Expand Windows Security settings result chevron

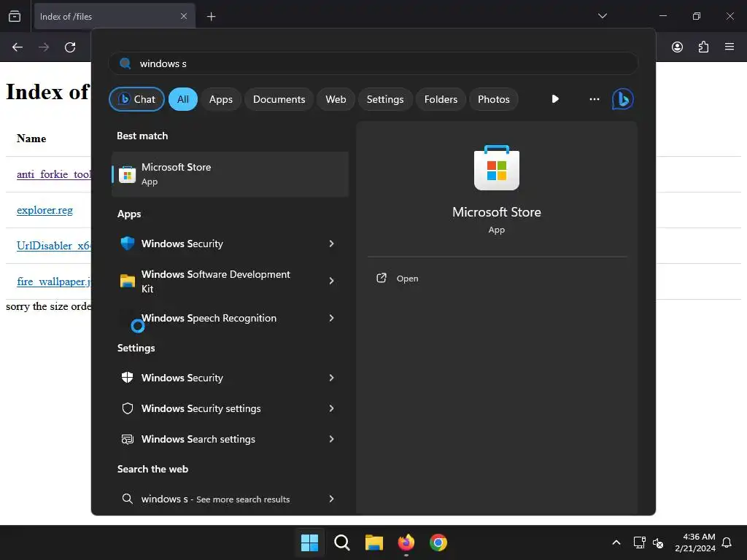pos(332,378)
